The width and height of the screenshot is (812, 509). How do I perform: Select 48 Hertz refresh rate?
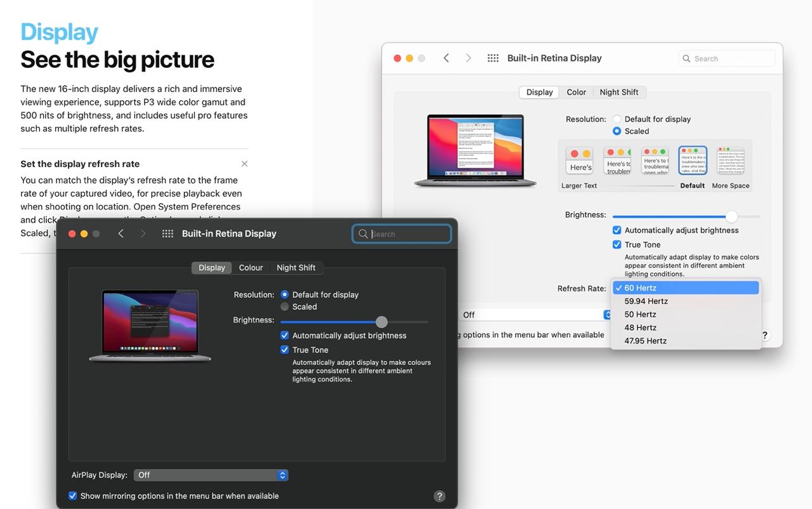pos(686,327)
